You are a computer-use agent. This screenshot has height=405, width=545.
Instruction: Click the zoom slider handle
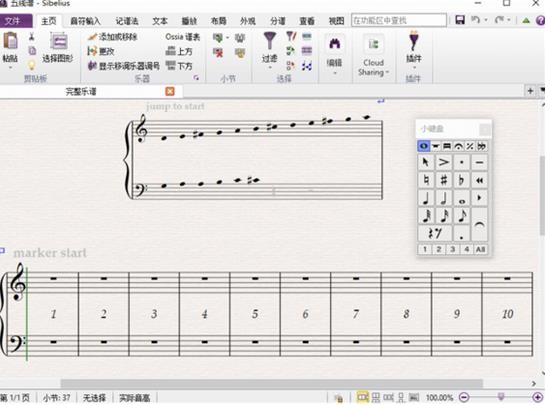pyautogui.click(x=501, y=397)
